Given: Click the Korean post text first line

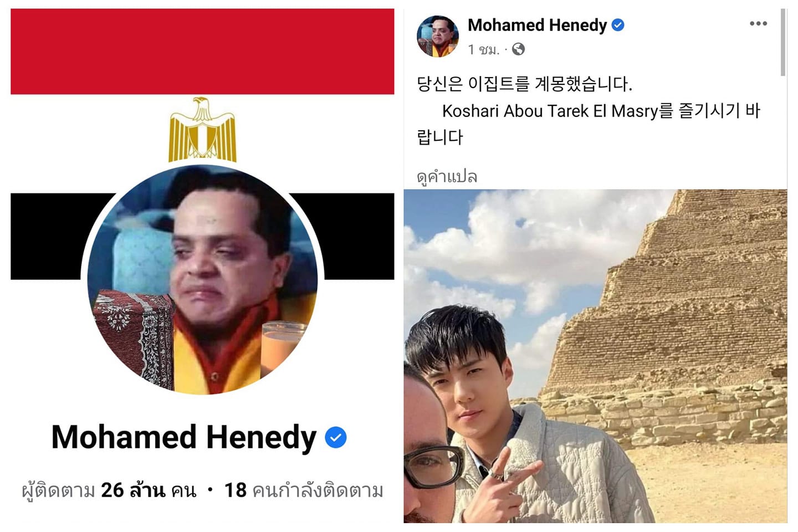Looking at the screenshot, I should pyautogui.click(x=524, y=84).
